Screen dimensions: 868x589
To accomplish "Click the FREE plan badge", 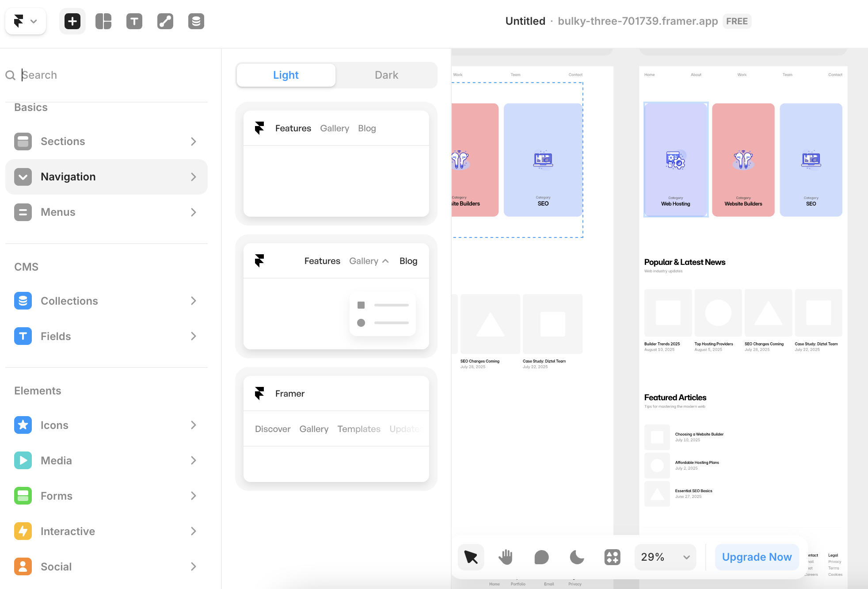I will point(737,21).
